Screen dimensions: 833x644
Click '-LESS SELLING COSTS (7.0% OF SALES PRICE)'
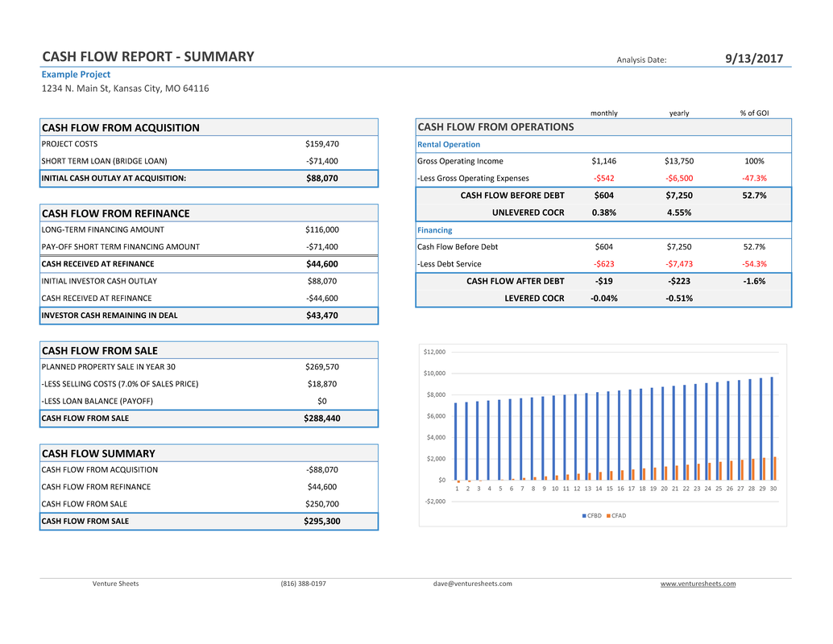[119, 384]
